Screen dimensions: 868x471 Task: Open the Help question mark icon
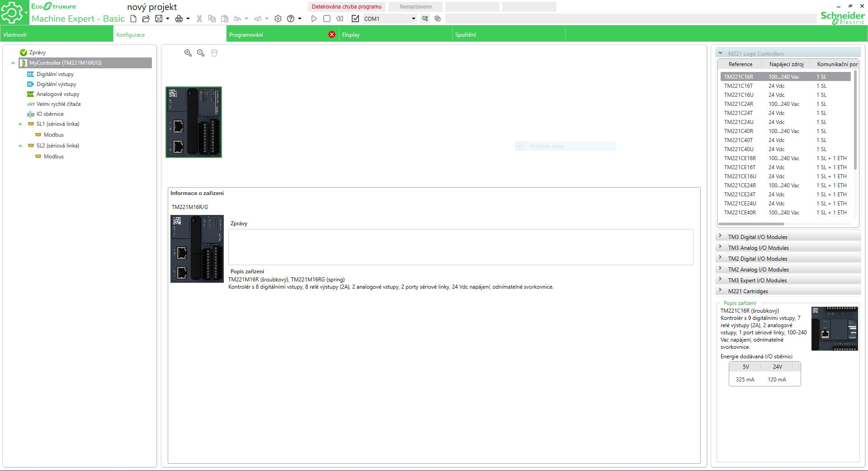click(x=291, y=19)
